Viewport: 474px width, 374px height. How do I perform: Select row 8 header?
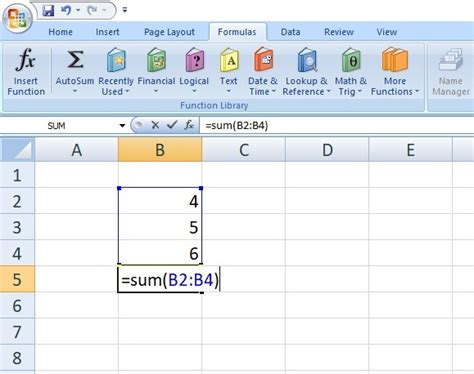point(17,357)
